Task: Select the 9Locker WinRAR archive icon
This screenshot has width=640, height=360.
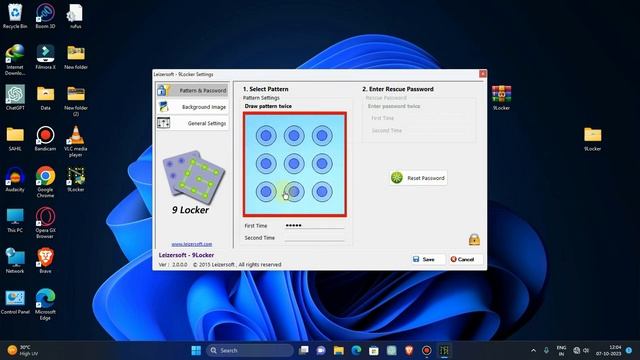Action: pos(501,98)
